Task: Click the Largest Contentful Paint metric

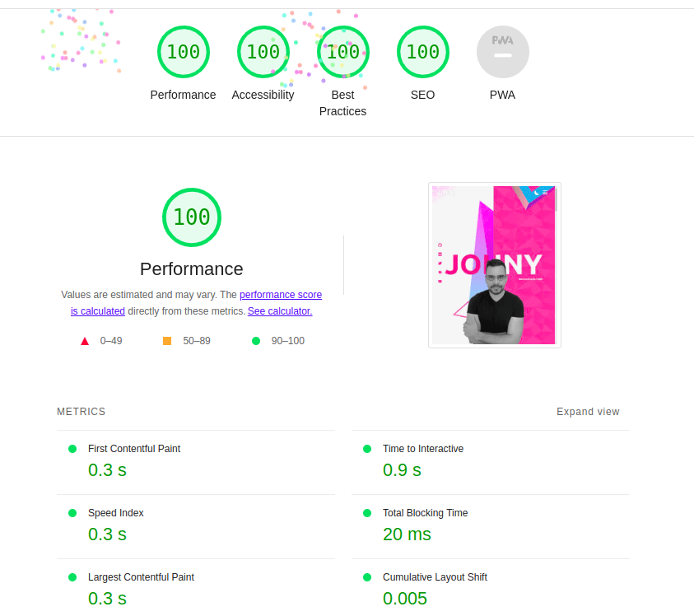Action: pos(141,577)
